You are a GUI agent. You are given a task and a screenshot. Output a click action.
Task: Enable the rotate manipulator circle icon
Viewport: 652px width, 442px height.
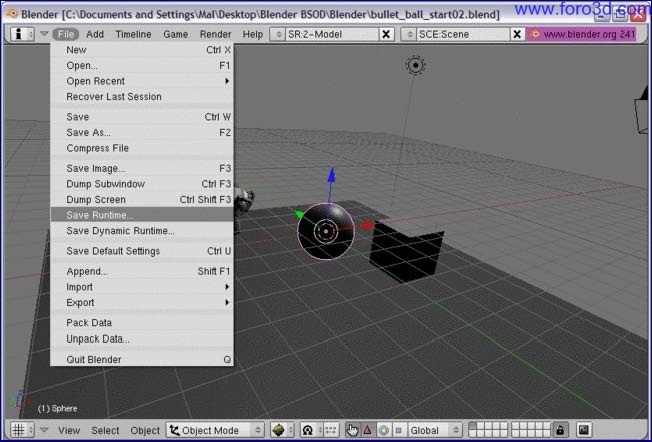click(384, 430)
